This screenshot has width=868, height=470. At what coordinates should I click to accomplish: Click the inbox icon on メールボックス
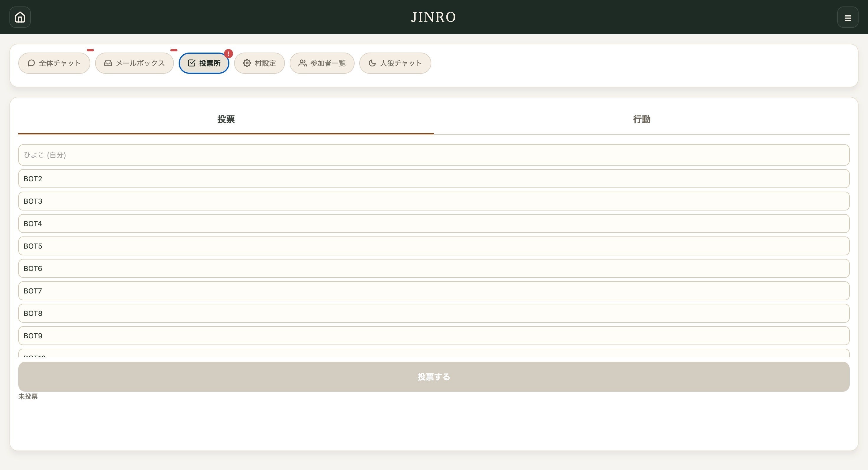108,63
